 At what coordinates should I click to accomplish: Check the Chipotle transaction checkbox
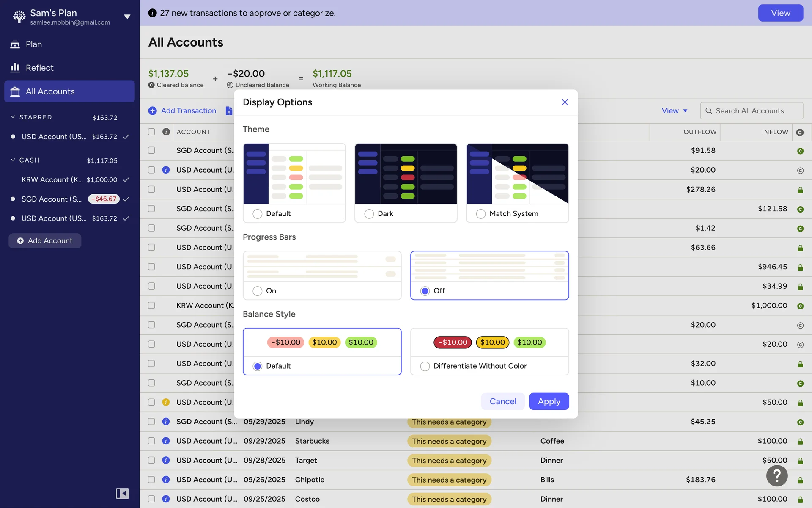pyautogui.click(x=151, y=480)
